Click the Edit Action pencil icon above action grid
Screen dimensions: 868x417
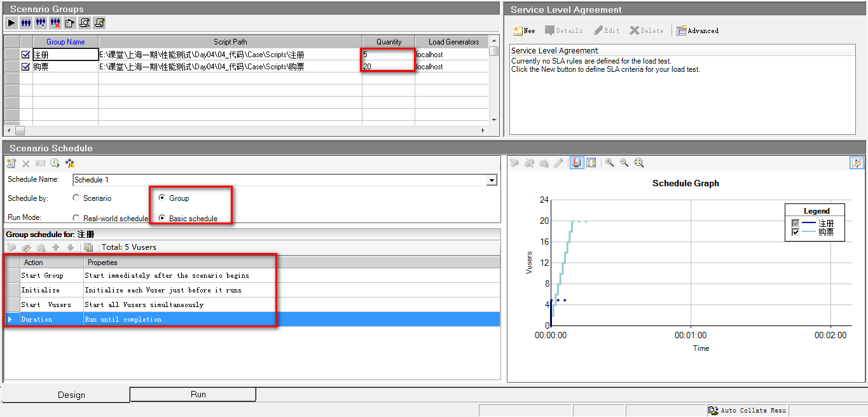click(26, 247)
